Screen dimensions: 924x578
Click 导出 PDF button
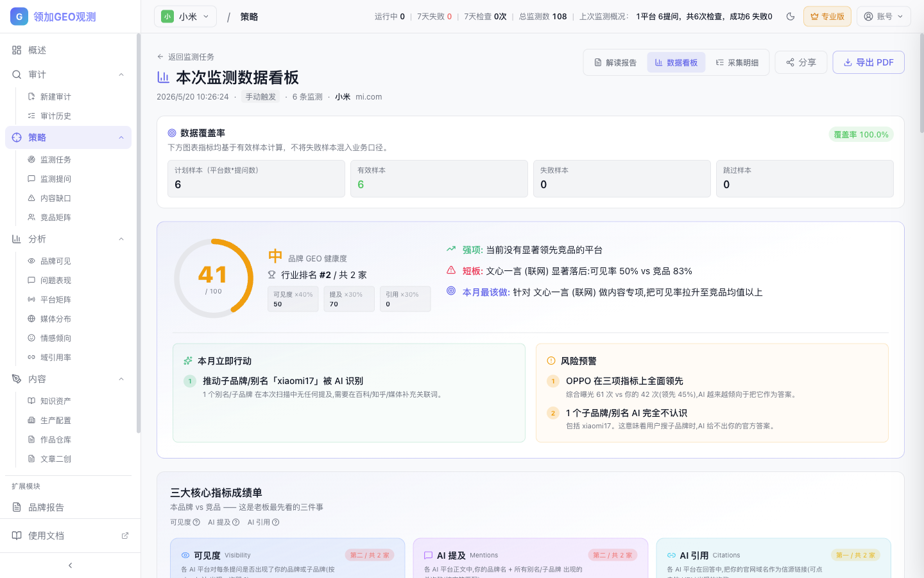coord(868,62)
